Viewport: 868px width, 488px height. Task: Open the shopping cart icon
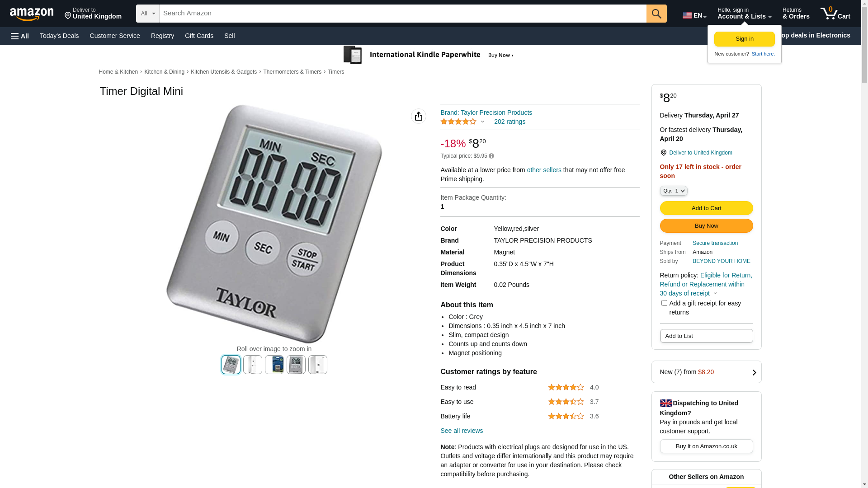point(835,14)
